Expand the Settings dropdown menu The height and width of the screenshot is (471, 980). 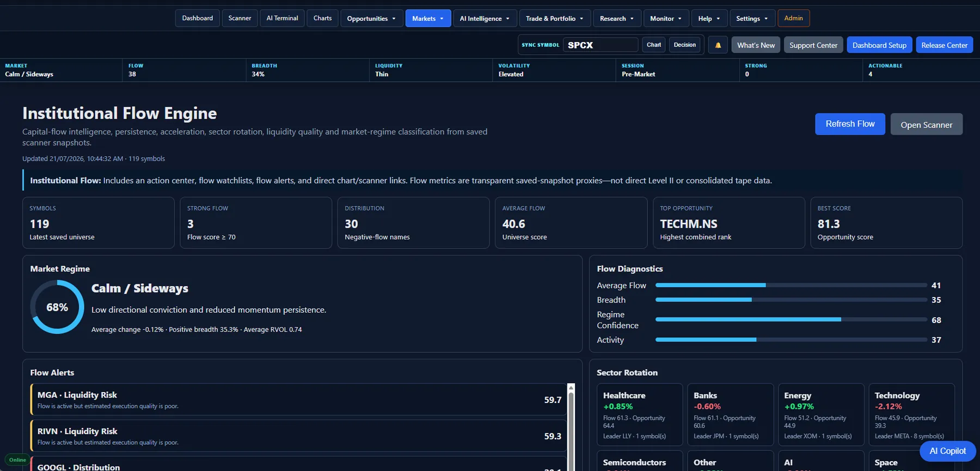click(752, 18)
